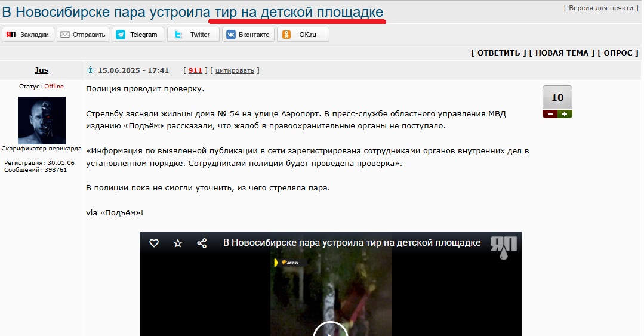Open Версия для печати link
Image resolution: width=644 pixels, height=336 pixels.
pyautogui.click(x=601, y=8)
